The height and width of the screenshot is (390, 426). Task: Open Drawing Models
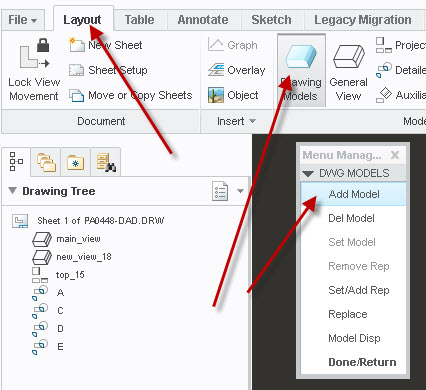coord(301,71)
